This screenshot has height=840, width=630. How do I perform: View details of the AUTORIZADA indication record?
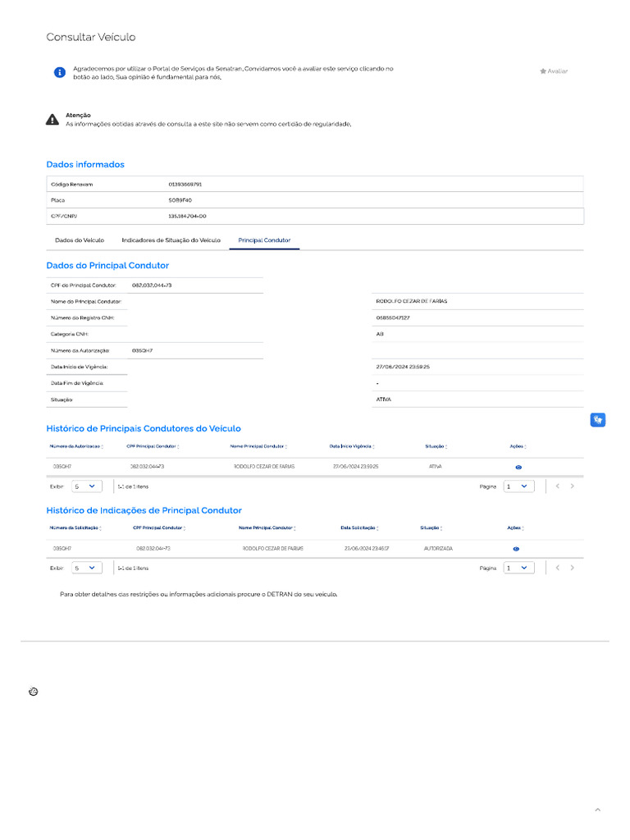pos(516,548)
